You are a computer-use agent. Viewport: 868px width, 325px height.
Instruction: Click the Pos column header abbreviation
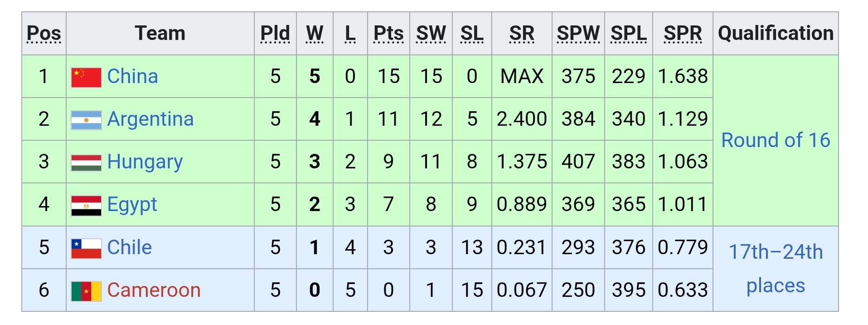pos(44,33)
